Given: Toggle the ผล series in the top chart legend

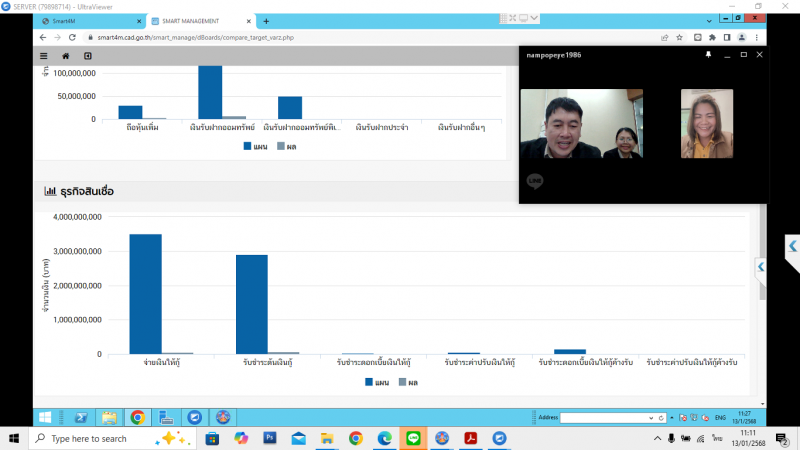Looking at the screenshot, I should (287, 146).
